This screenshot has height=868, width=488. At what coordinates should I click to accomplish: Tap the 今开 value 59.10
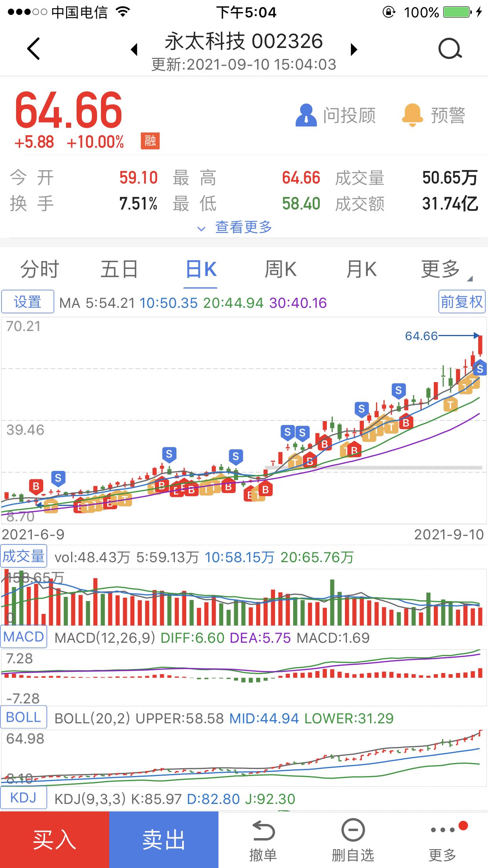click(x=138, y=178)
